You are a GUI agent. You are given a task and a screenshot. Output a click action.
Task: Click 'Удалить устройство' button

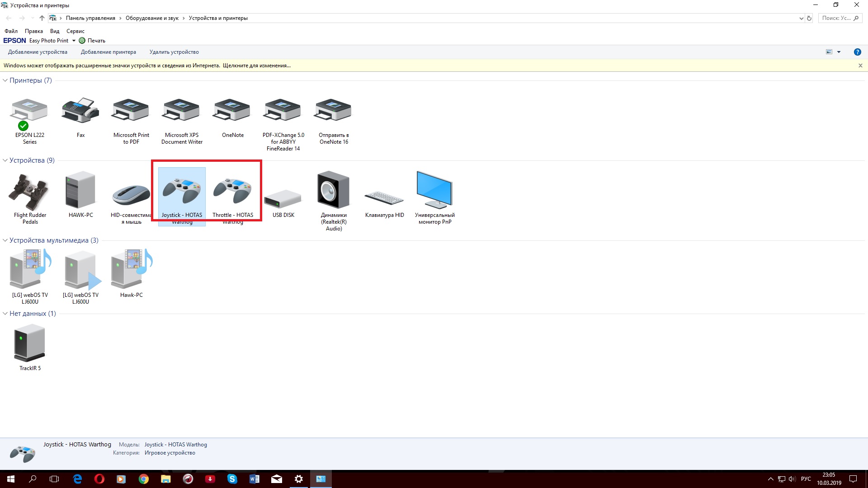(x=174, y=52)
